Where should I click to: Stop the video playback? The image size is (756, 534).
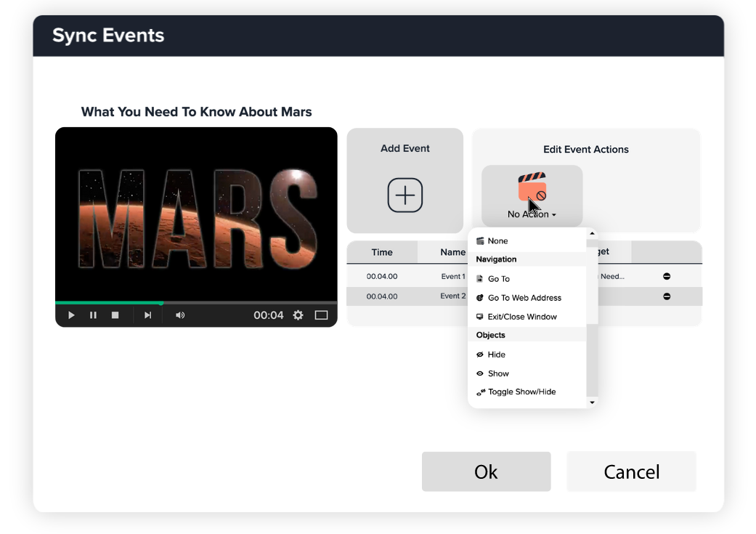(x=115, y=315)
